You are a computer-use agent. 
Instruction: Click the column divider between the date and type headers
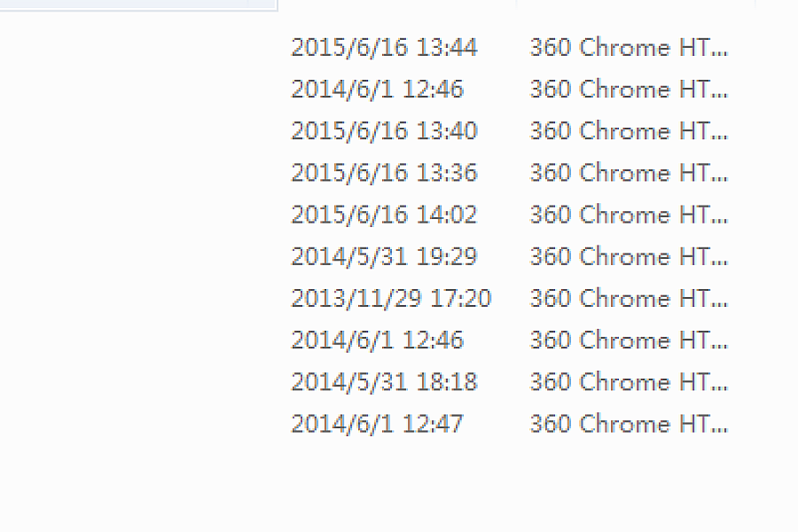[x=517, y=4]
